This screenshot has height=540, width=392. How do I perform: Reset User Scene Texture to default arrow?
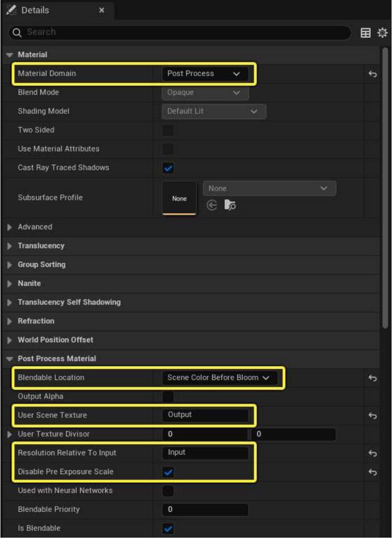[x=372, y=416]
